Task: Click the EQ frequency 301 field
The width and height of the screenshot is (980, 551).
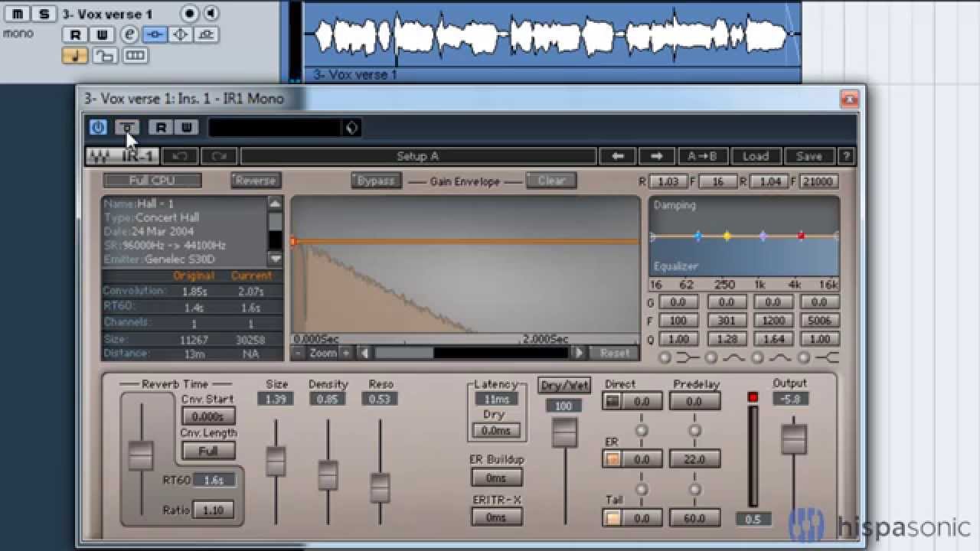Action: 725,321
